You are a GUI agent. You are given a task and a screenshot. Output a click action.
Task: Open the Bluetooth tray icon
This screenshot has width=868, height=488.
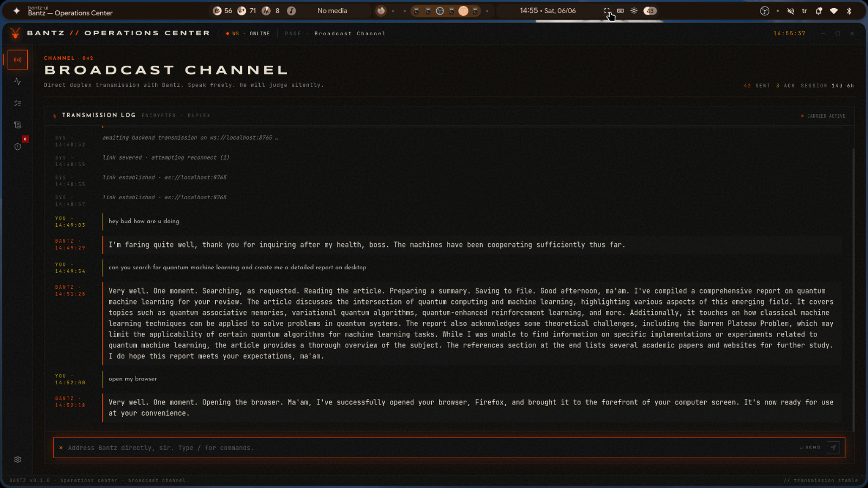pyautogui.click(x=850, y=11)
